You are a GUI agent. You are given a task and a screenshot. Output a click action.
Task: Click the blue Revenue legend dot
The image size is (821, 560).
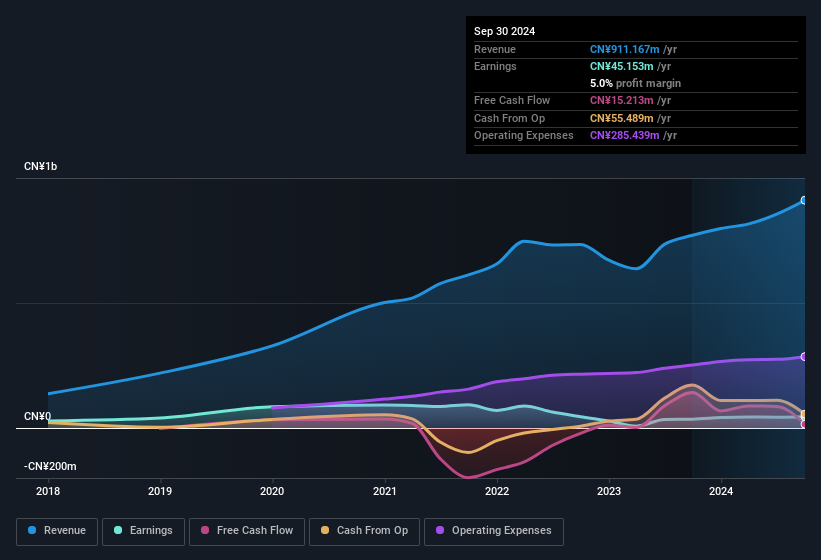tap(33, 531)
